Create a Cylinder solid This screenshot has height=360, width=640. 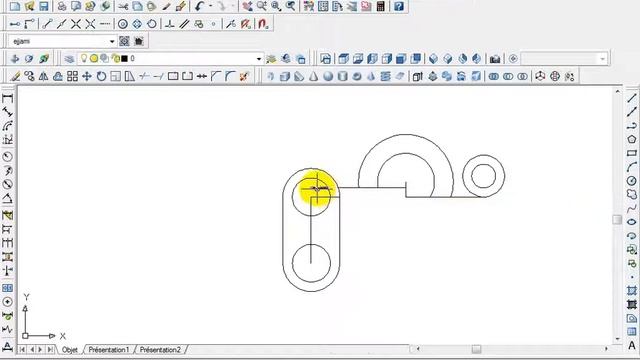342,76
